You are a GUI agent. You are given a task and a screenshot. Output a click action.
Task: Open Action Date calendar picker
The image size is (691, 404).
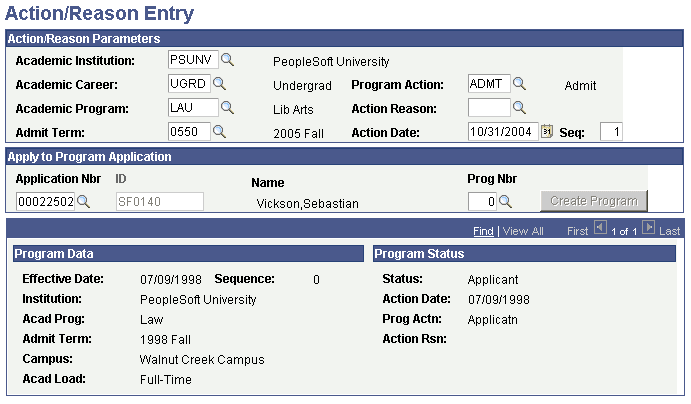[x=546, y=131]
